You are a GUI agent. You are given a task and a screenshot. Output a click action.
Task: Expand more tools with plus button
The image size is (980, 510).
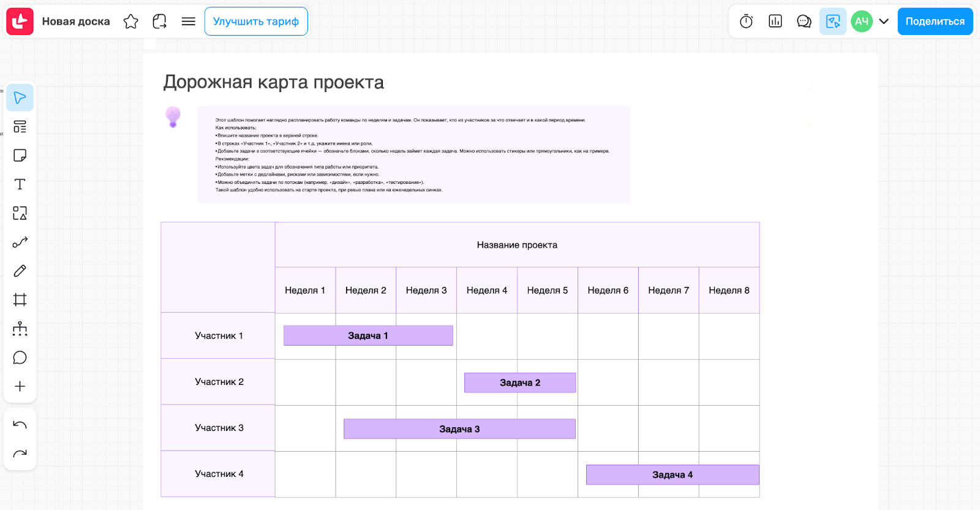click(20, 386)
